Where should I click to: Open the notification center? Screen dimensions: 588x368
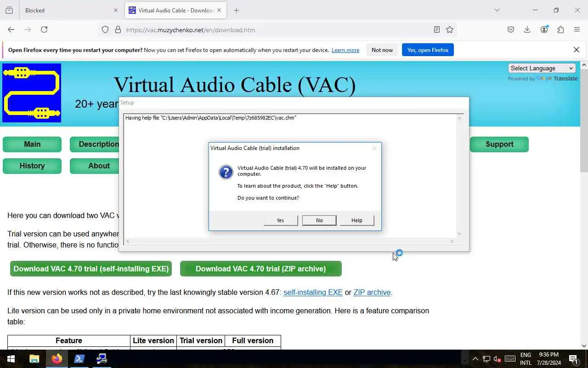(574, 359)
